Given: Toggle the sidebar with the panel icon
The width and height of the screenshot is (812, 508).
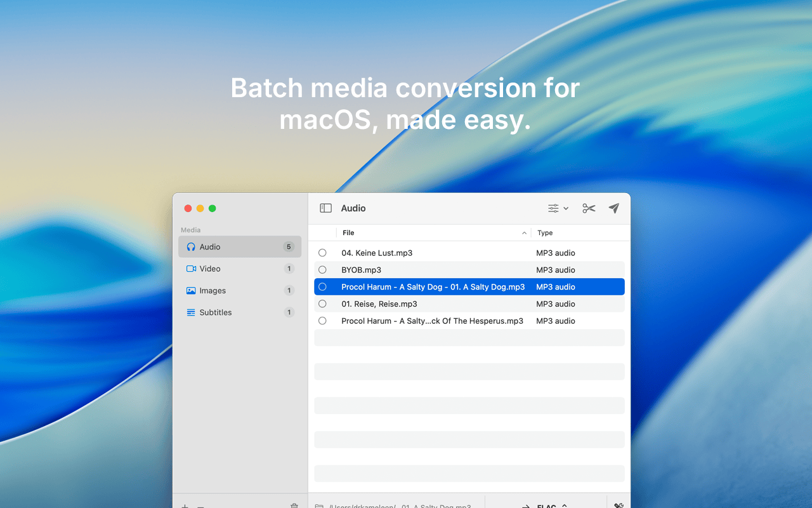Looking at the screenshot, I should [x=325, y=208].
